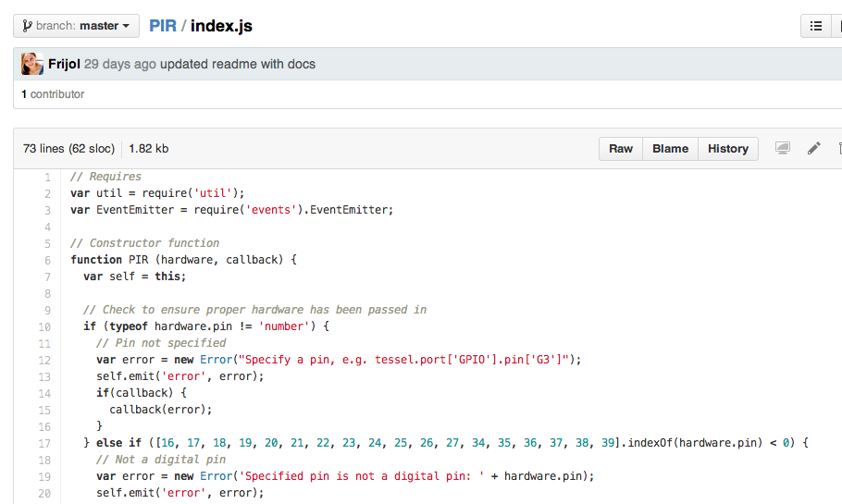Click the 'indexOf(hardware.pin)' code

[x=695, y=443]
